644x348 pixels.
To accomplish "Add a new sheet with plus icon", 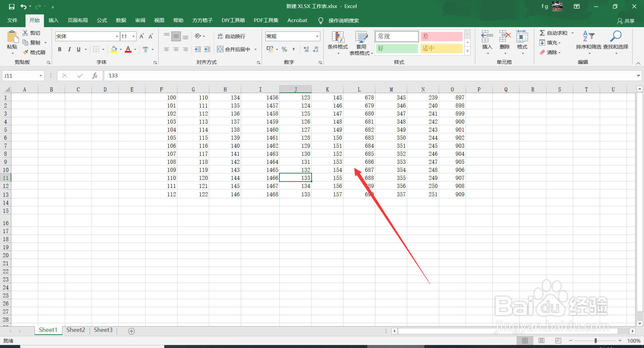I will click(x=131, y=331).
